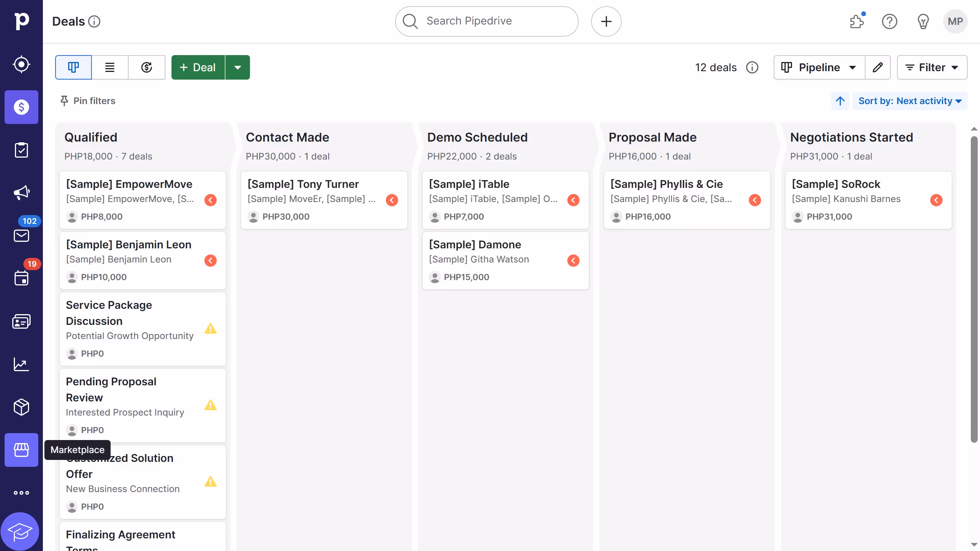Open the Mail inbox from the sidebar
Image resolution: width=980 pixels, height=551 pixels.
click(21, 235)
